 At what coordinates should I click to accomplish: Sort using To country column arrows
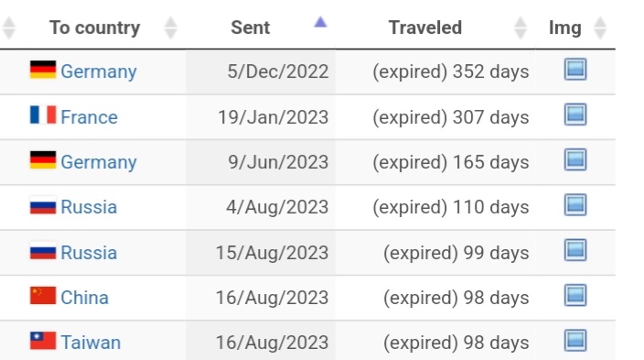coord(170,28)
